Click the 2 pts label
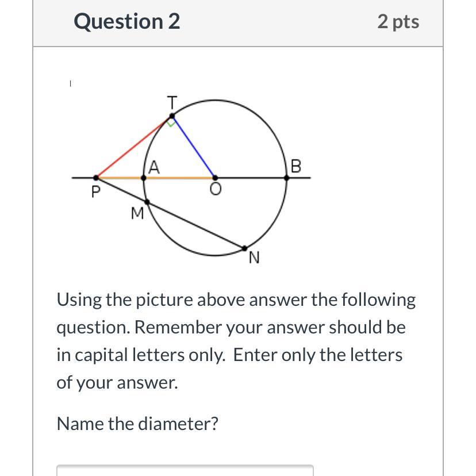 pyautogui.click(x=398, y=22)
